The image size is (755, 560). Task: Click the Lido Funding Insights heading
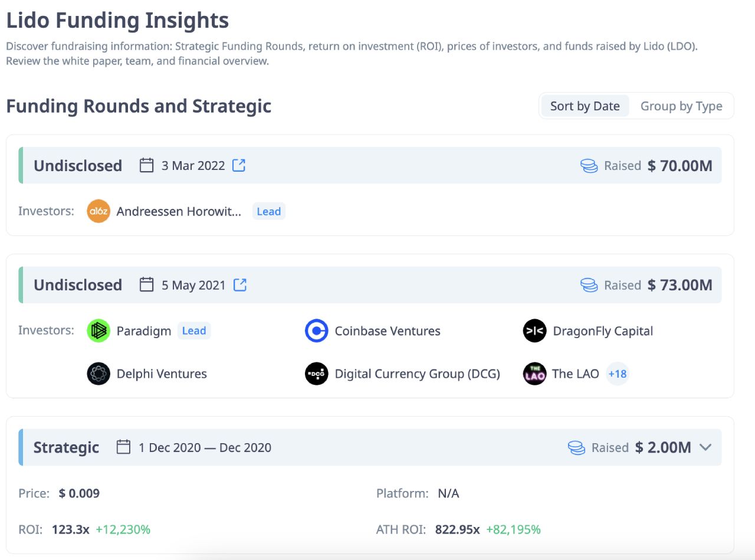click(x=117, y=20)
